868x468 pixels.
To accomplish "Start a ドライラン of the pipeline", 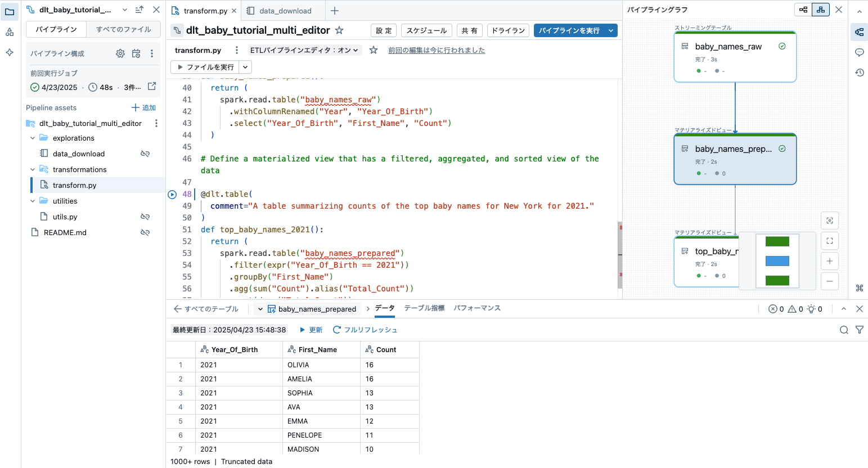I will 508,30.
